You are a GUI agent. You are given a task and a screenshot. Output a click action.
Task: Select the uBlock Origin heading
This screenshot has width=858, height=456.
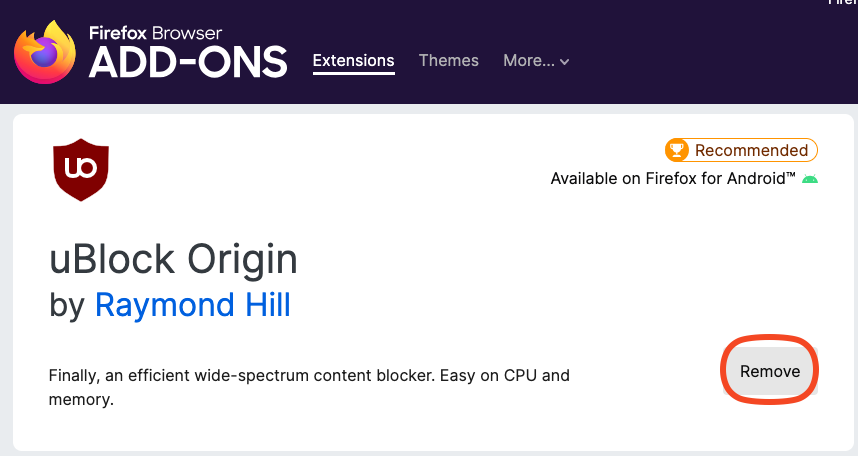[173, 259]
